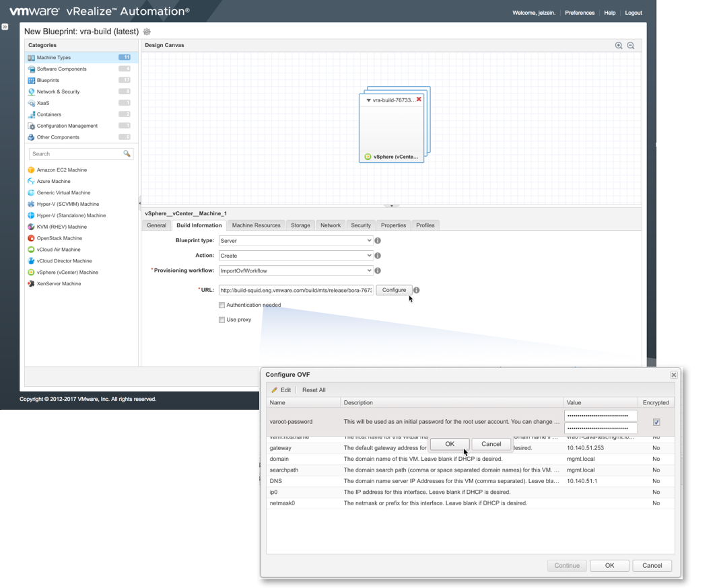Screen dimensions: 719x588
Task: Zoom out on the Design Canvas
Action: tap(631, 45)
